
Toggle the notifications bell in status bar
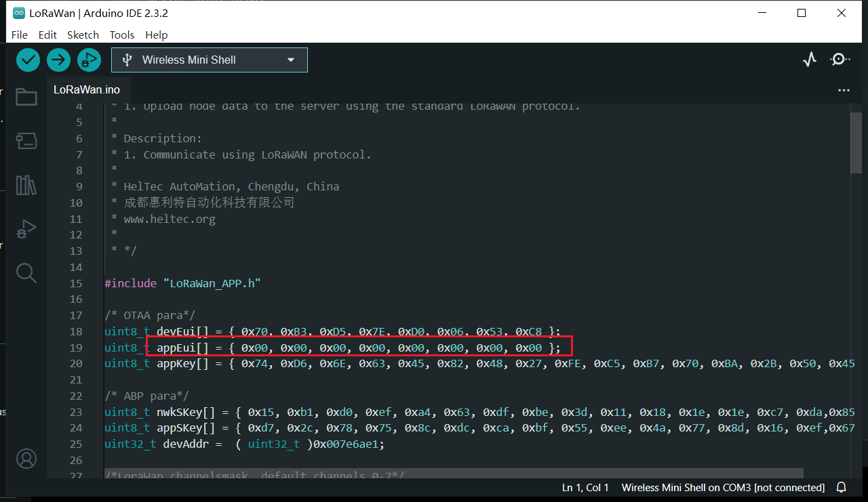pos(842,488)
